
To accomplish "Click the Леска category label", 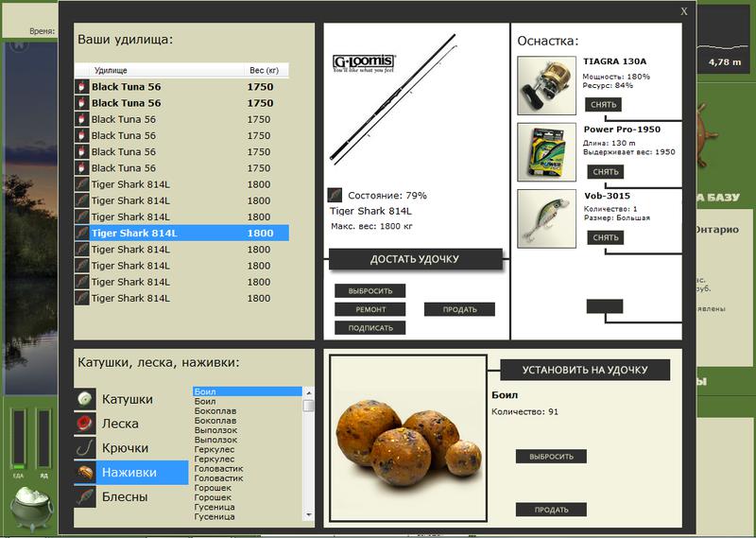I will coord(120,424).
